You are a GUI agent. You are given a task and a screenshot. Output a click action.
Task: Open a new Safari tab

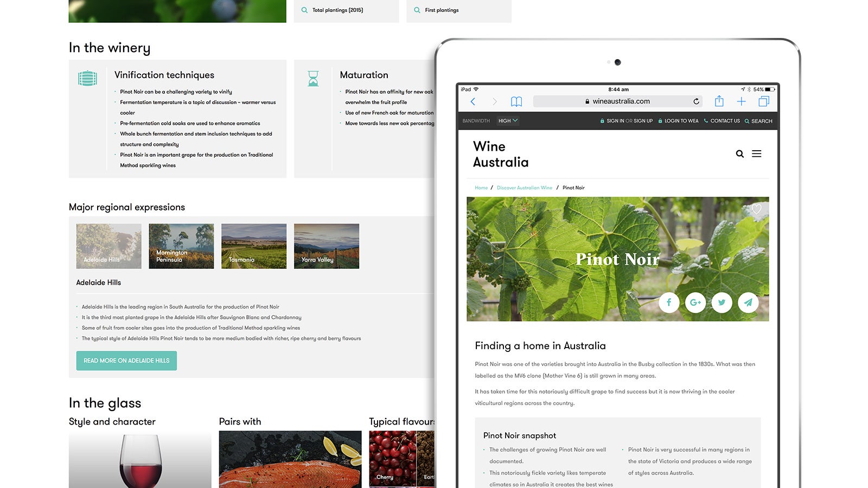pyautogui.click(x=742, y=101)
